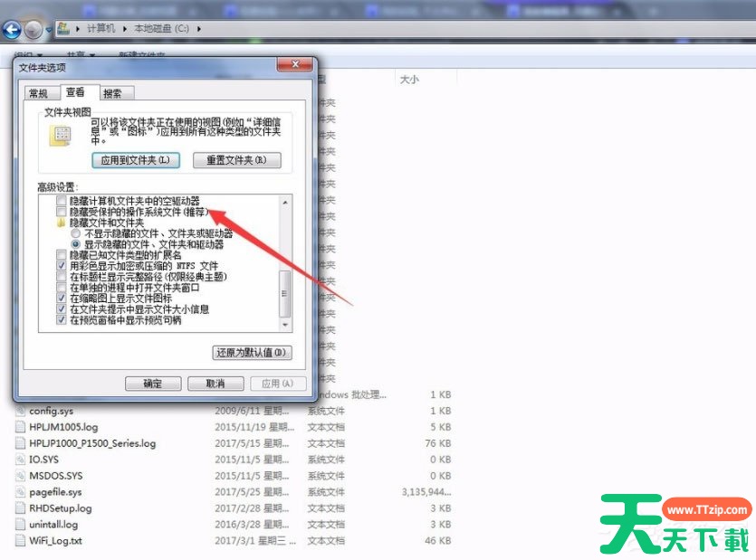Click the advanced settings scroll up arrow
Viewport: 756px width, 560px height.
[284, 203]
